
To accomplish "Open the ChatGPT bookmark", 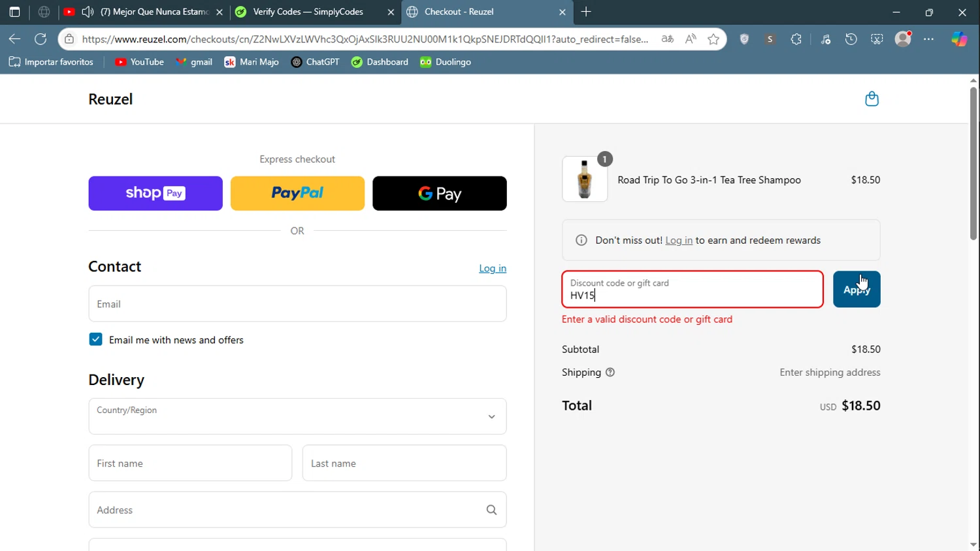I will (315, 62).
